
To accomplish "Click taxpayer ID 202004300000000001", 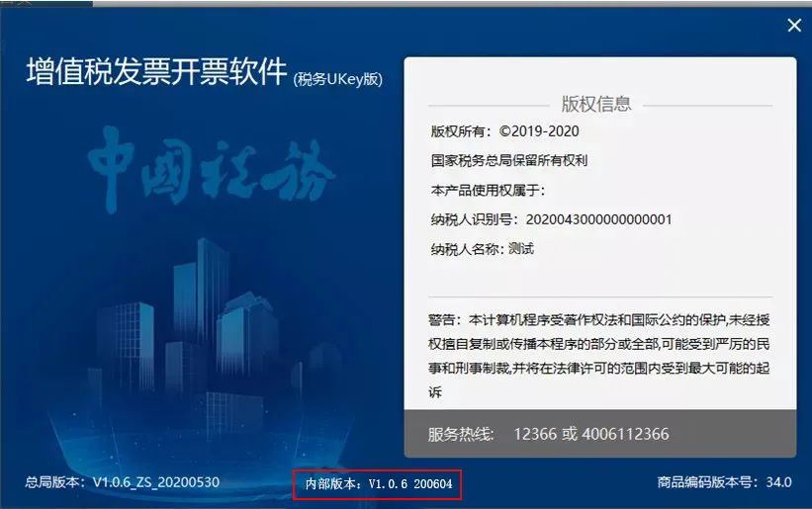I will click(x=599, y=219).
